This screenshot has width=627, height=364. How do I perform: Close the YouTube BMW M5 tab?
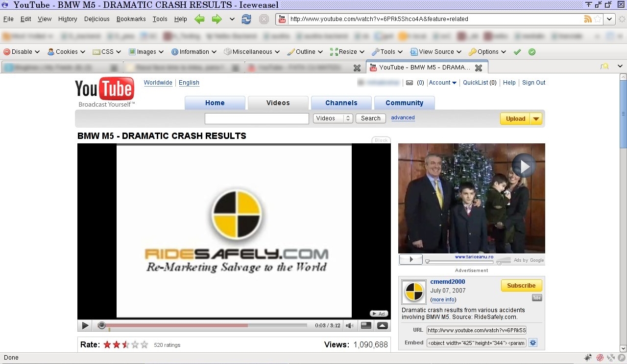[x=479, y=68]
